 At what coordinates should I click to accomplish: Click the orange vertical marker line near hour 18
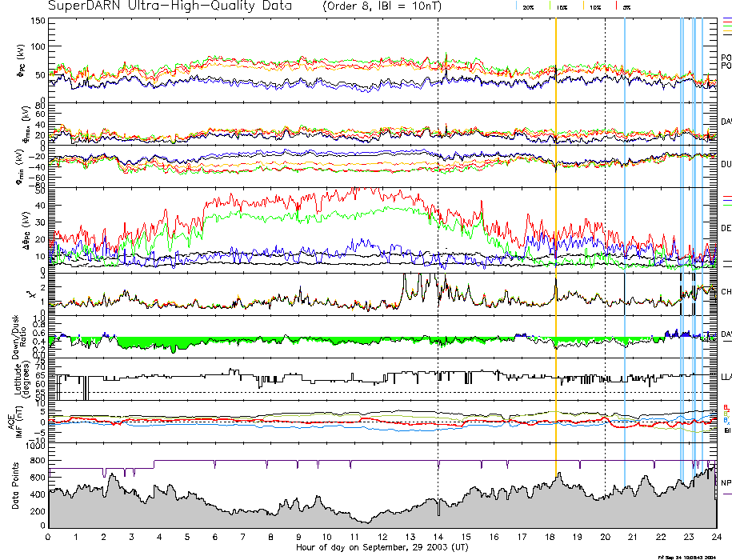coord(555,240)
